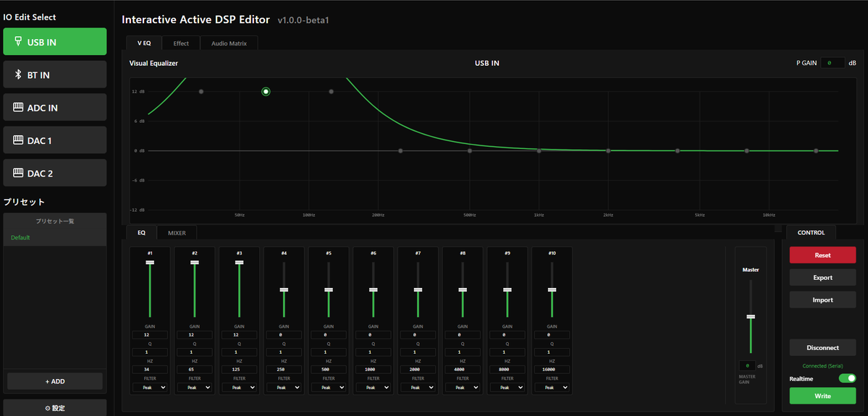Viewport: 868px width, 416px height.
Task: Open band #1 FILTER dropdown
Action: point(150,388)
